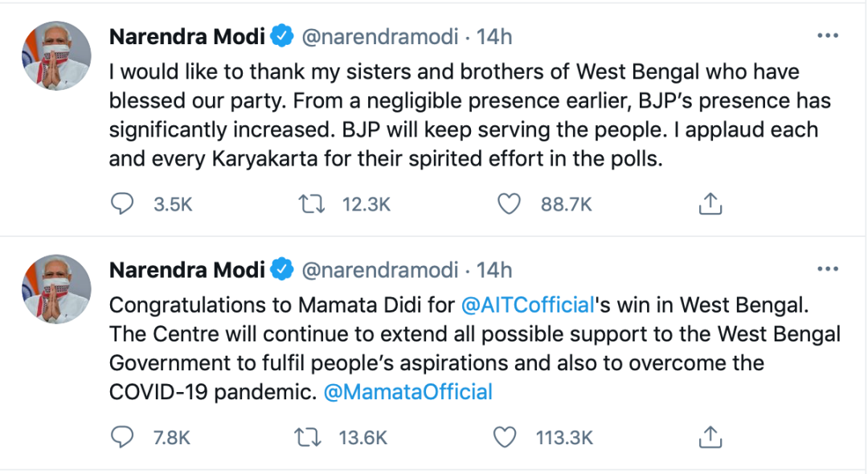This screenshot has width=868, height=474.
Task: Click the profile avatar on second tweet
Action: pos(55,288)
